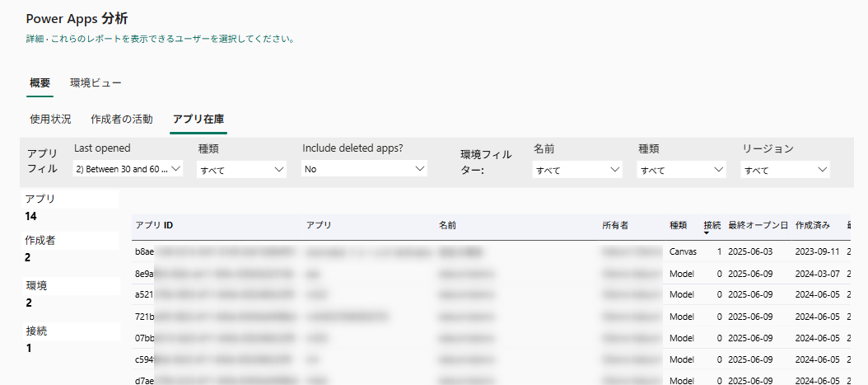
Task: Click the Model cell in the 8e9a row
Action: coord(681,274)
